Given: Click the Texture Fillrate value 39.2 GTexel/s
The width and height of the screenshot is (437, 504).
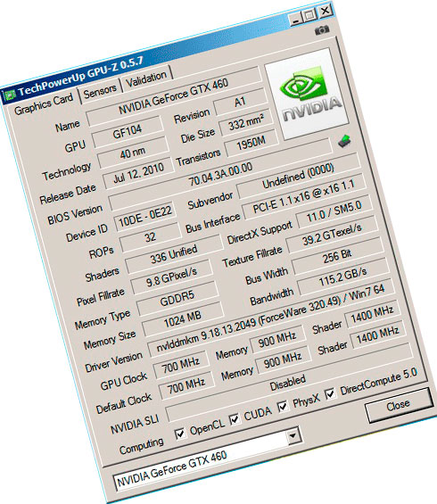Looking at the screenshot, I should (x=332, y=235).
